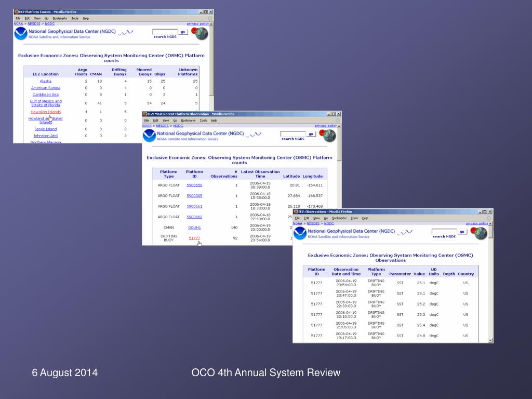
Task: Open ARGO float platform ID 5900650 link
Action: (194, 185)
